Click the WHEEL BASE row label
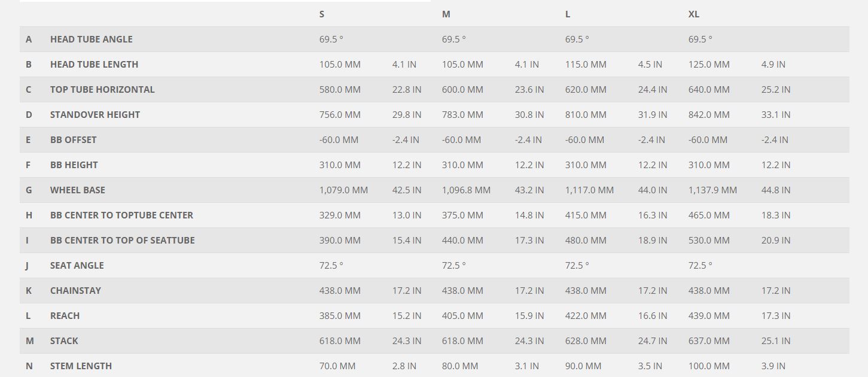The height and width of the screenshot is (377, 868). (x=77, y=190)
